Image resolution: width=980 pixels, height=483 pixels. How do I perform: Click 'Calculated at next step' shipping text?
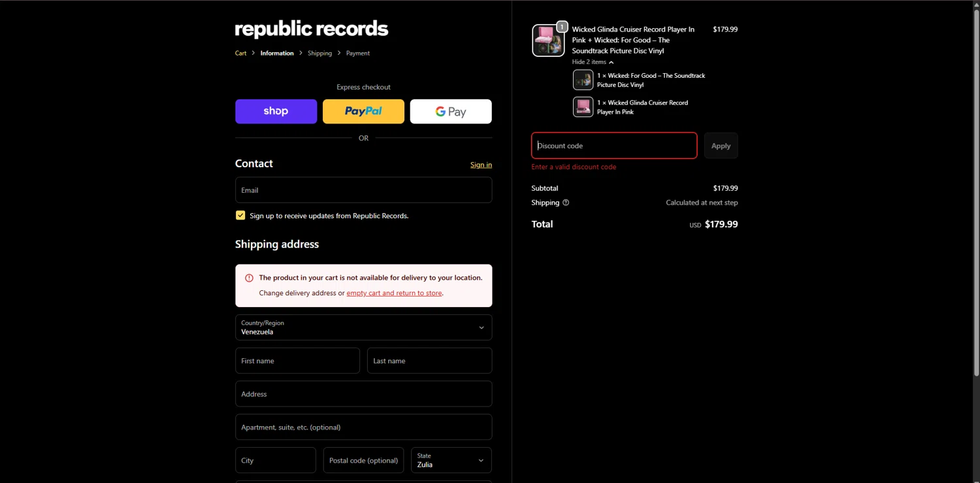pos(702,203)
